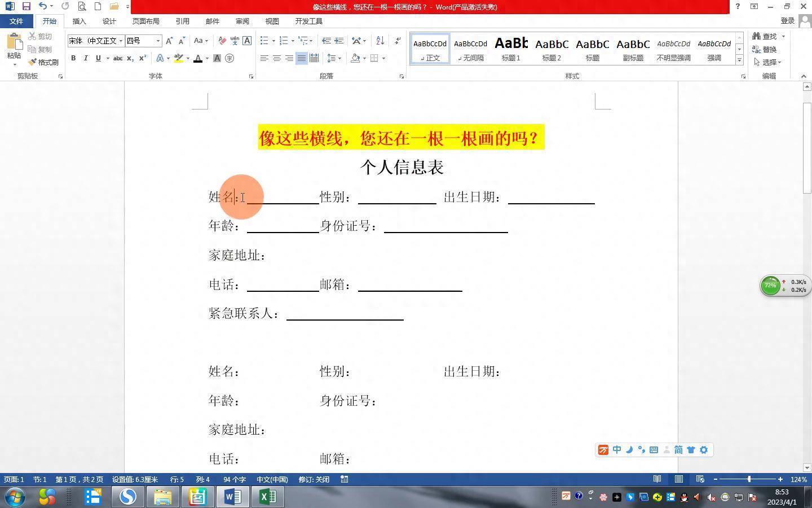This screenshot has width=812, height=508.
Task: Open the font size dropdown
Action: click(158, 41)
